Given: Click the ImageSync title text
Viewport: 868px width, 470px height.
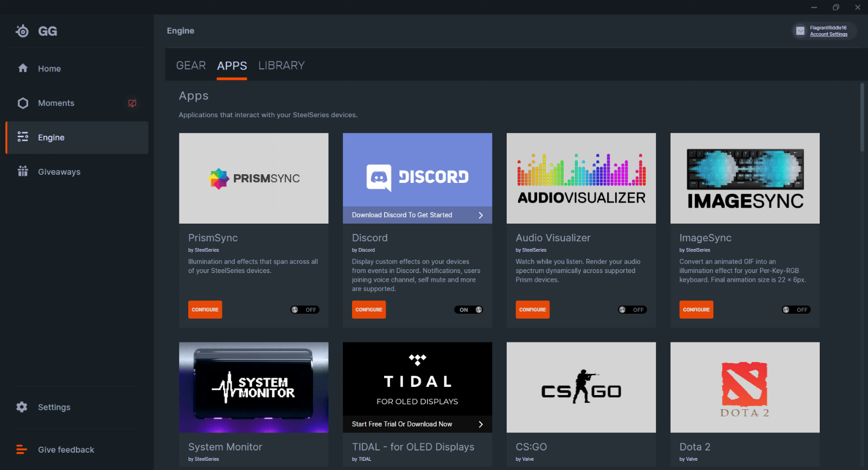Looking at the screenshot, I should [x=705, y=238].
